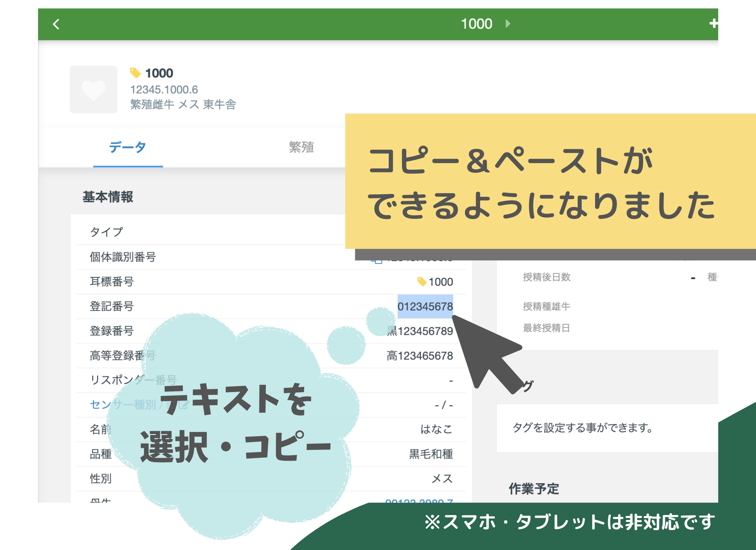This screenshot has width=756, height=550.
Task: Open next animal arrow beside 1000 title
Action: click(508, 24)
